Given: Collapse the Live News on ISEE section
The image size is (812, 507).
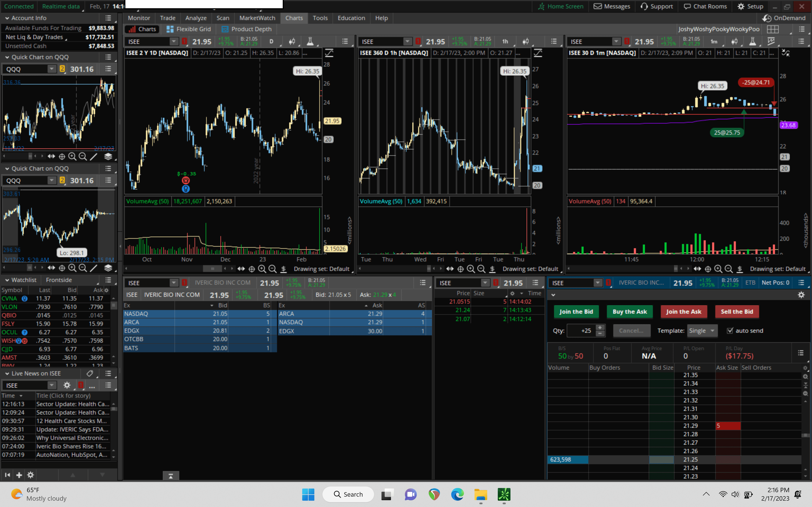Looking at the screenshot, I should point(7,373).
